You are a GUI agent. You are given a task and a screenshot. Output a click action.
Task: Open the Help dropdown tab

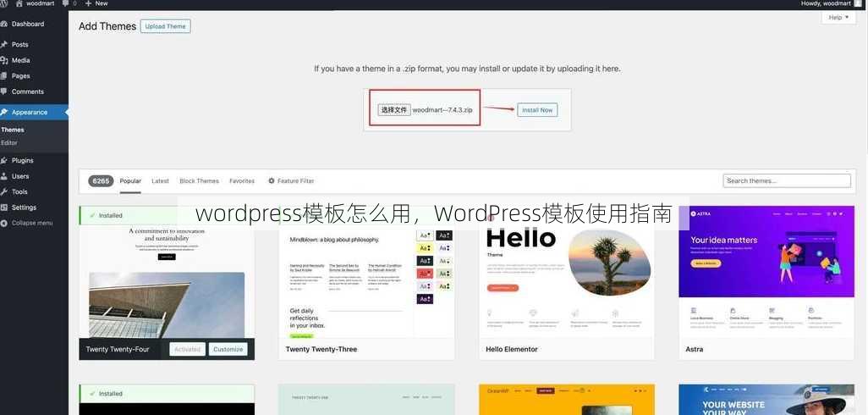pos(838,18)
